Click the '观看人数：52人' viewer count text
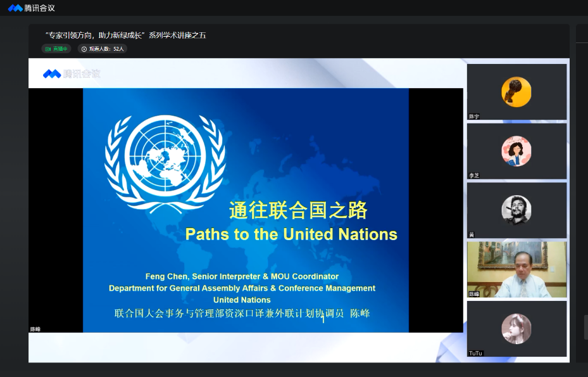 [106, 49]
